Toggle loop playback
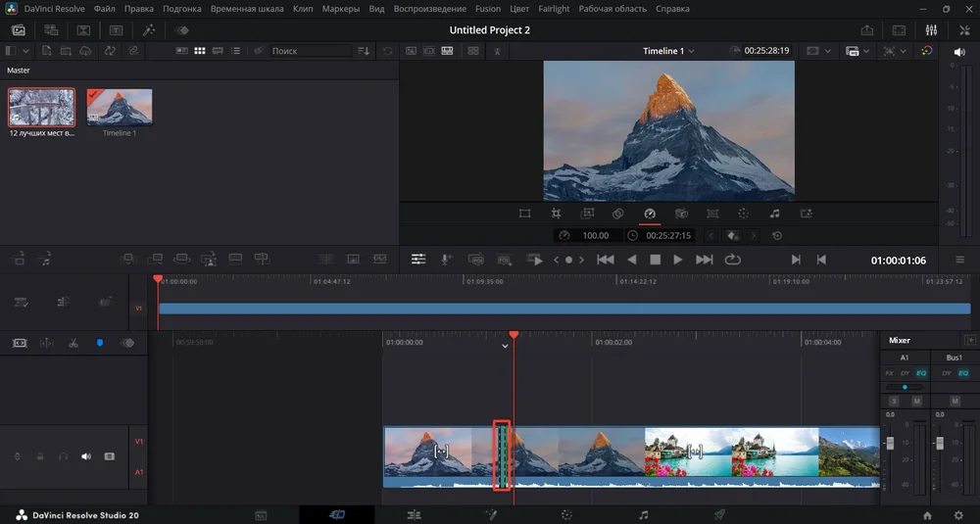The height and width of the screenshot is (524, 980). pos(732,260)
